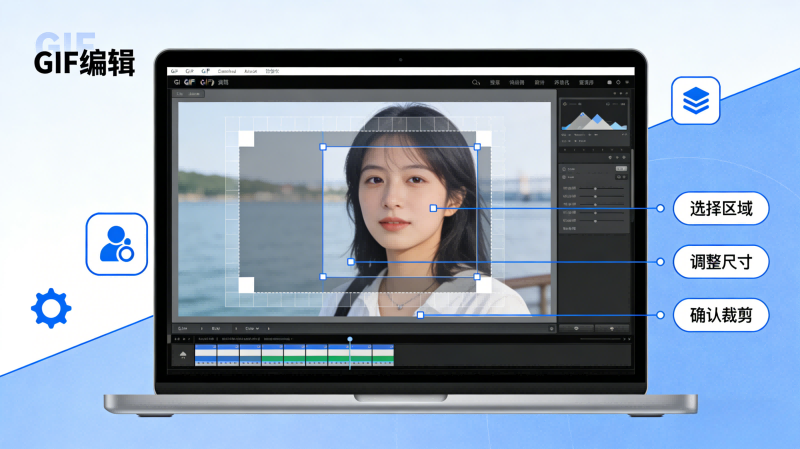Click the top-right crop selection handle

coord(477,147)
